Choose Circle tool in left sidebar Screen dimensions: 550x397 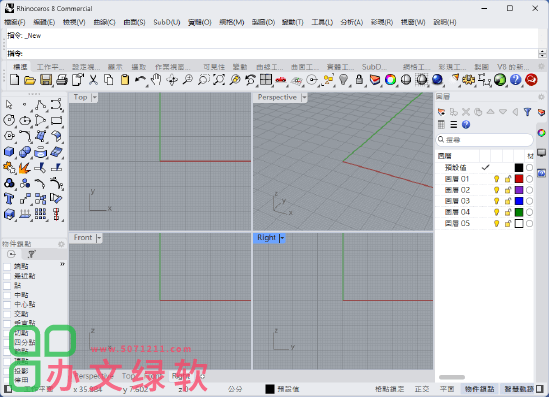(x=9, y=120)
